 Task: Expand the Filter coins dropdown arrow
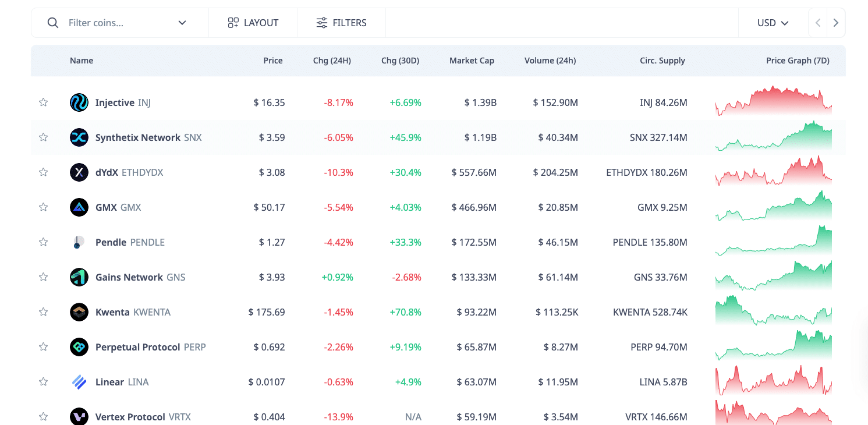(x=182, y=23)
